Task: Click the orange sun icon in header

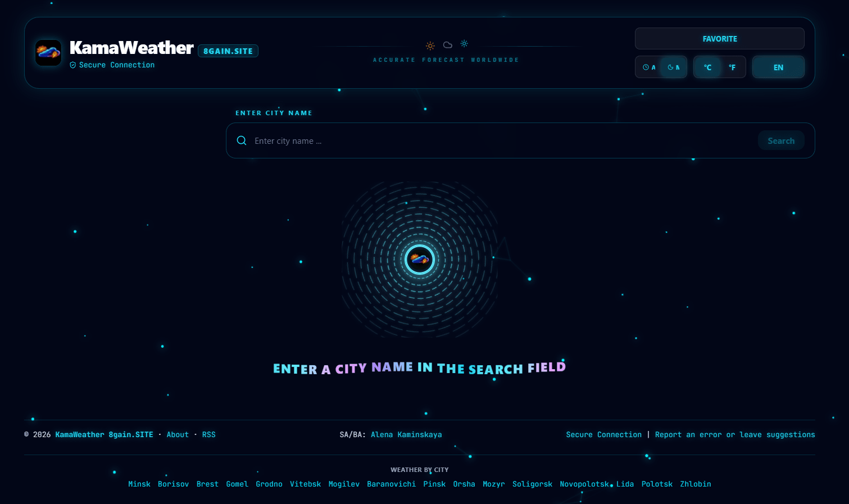Action: click(x=430, y=46)
